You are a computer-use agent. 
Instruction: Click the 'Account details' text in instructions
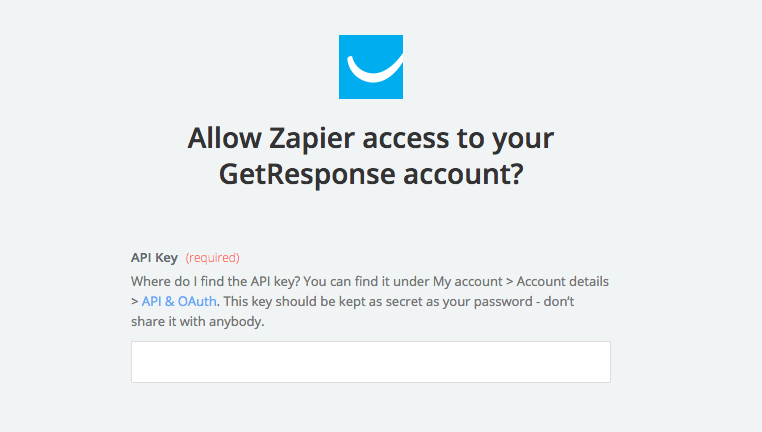tap(562, 281)
